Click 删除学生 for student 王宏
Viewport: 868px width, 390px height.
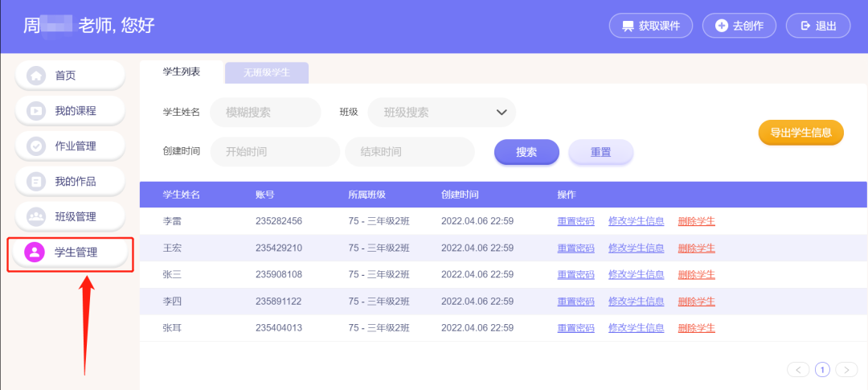(696, 248)
